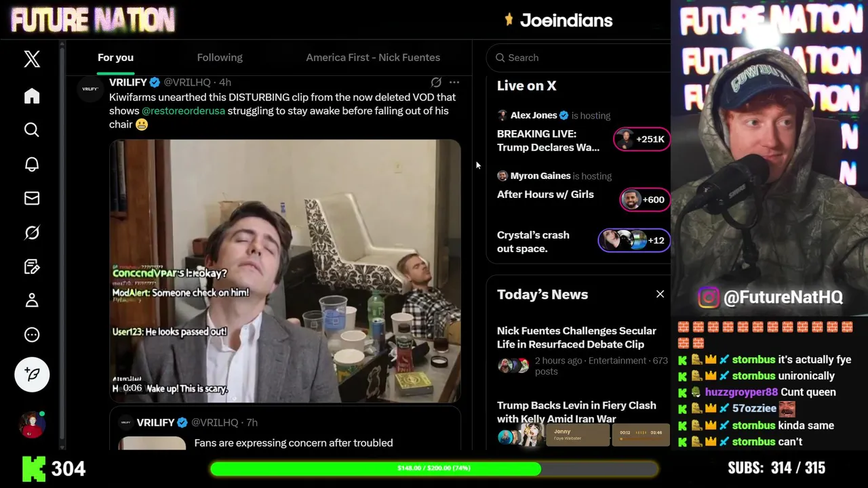This screenshot has width=868, height=488.
Task: Switch to the For you tab
Action: [x=115, y=58]
